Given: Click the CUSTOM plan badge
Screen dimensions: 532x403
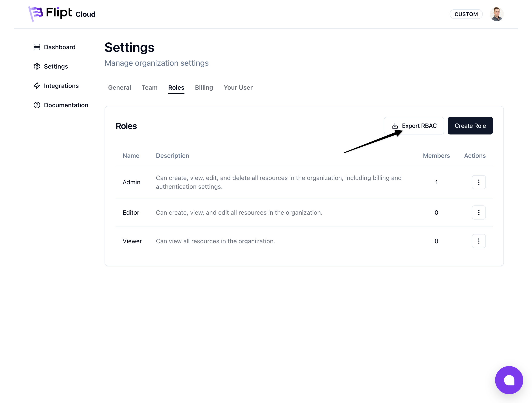Looking at the screenshot, I should [x=466, y=14].
